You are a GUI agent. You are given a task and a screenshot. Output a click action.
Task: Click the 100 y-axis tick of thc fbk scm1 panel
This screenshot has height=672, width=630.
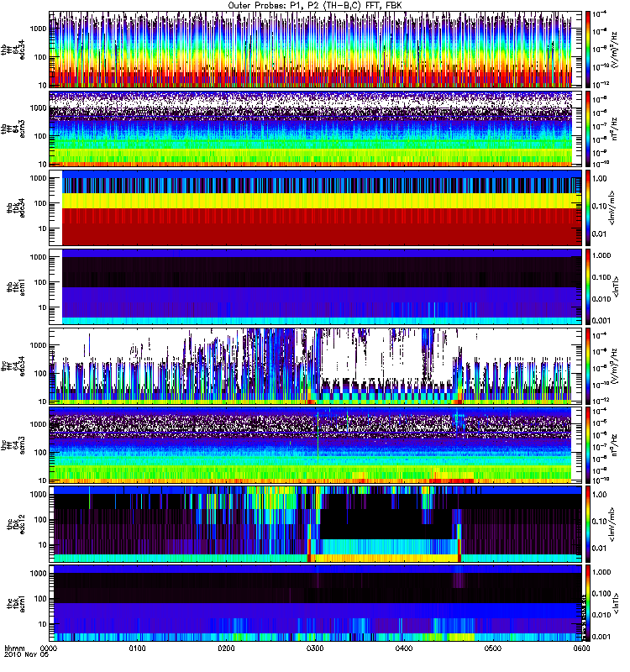tap(40, 599)
